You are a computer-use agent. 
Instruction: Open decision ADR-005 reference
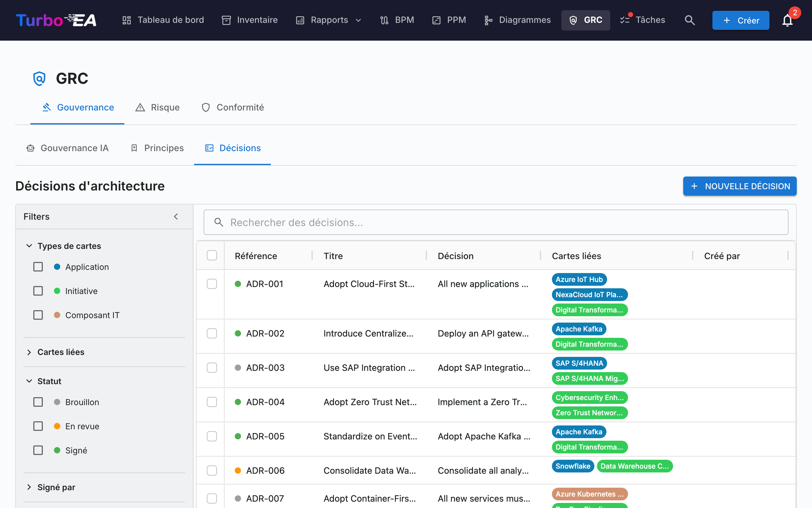(x=265, y=436)
